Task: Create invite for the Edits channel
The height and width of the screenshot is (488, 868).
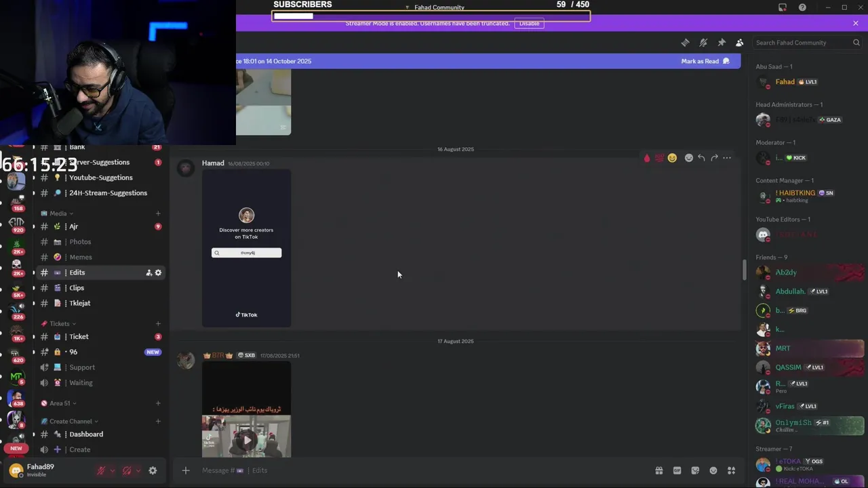Action: (x=149, y=272)
